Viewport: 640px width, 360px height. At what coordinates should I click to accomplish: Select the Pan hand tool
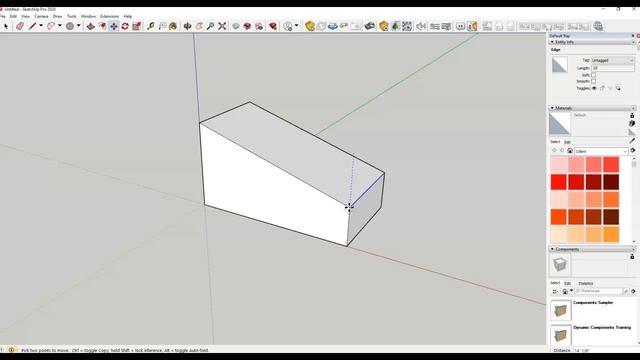click(x=199, y=26)
